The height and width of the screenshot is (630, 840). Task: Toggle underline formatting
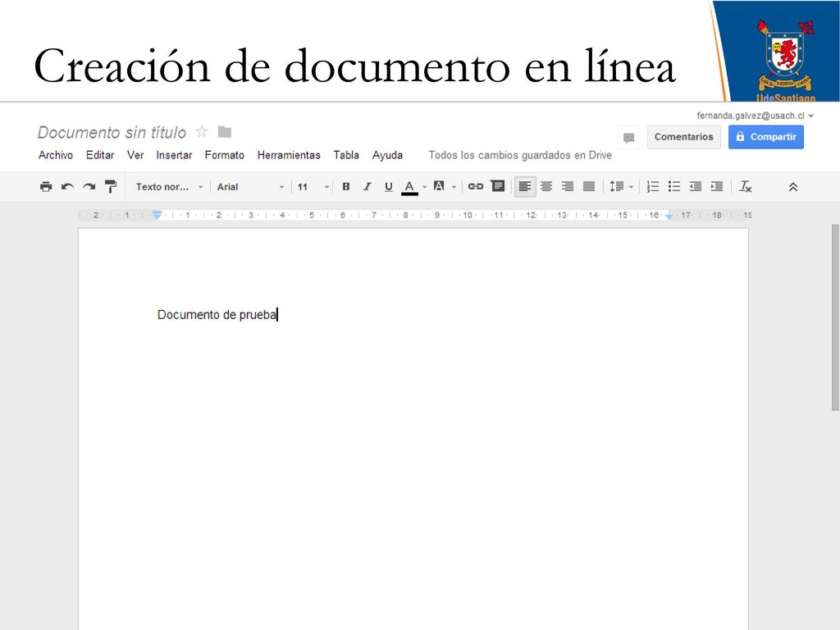[x=388, y=186]
